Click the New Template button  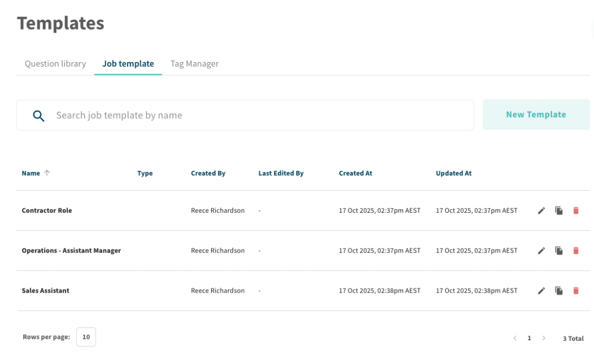click(x=536, y=115)
